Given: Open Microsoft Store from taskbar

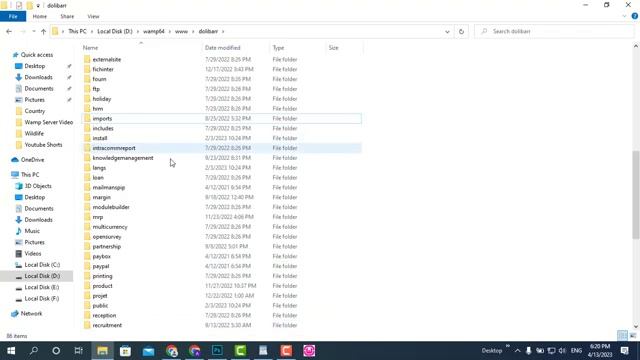Looking at the screenshot, I should coord(125,351).
